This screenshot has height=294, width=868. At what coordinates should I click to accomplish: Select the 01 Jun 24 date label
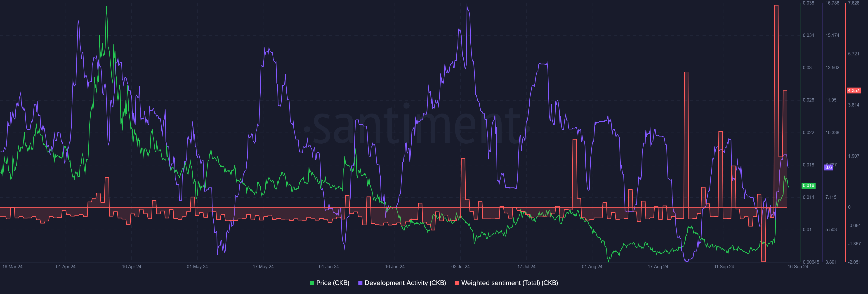click(x=329, y=267)
